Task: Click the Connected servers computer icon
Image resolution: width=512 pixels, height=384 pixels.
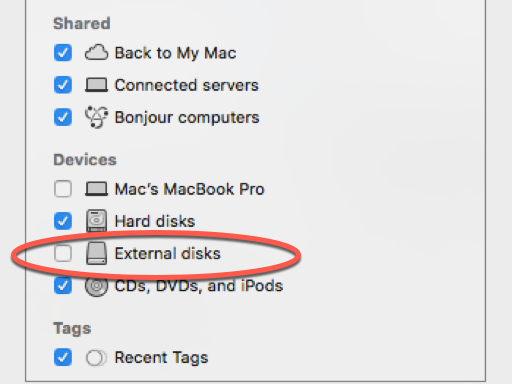Action: tap(96, 85)
